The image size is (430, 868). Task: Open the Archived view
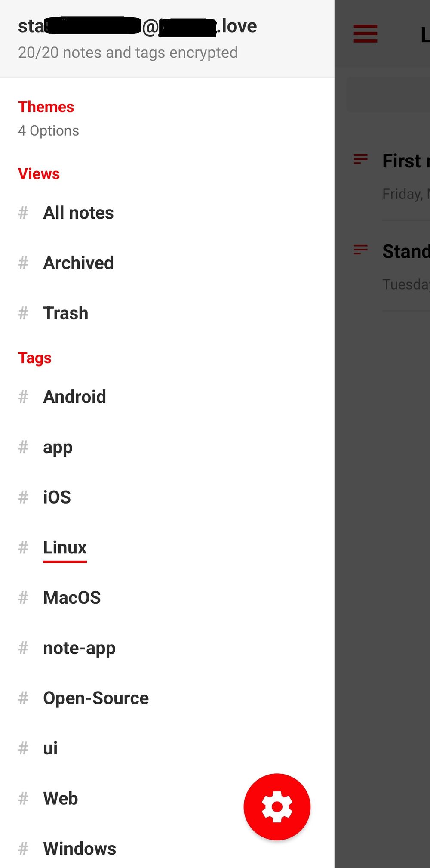coord(78,263)
